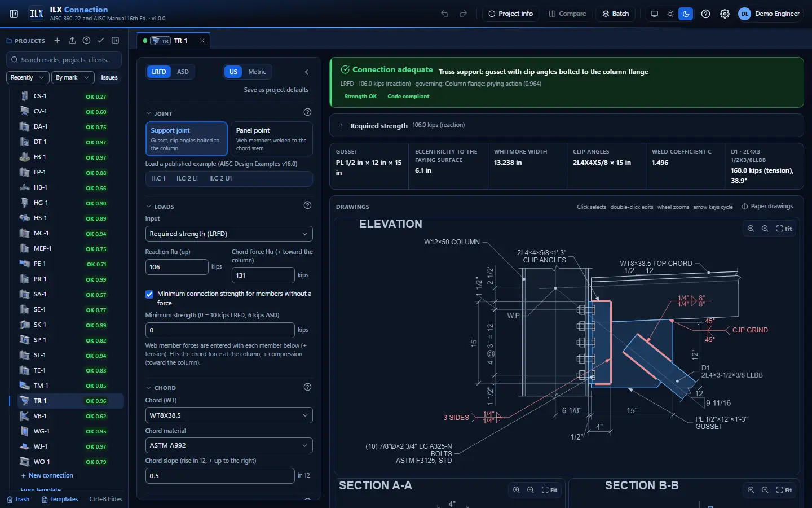Screen dimensions: 812x508
Task: Select the Support joint type
Action: click(187, 139)
